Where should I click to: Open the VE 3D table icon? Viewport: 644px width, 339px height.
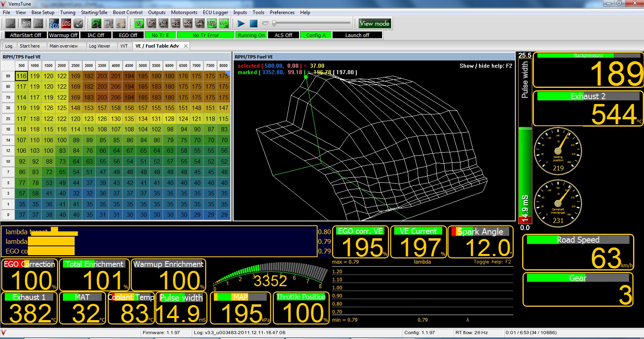tap(139, 24)
